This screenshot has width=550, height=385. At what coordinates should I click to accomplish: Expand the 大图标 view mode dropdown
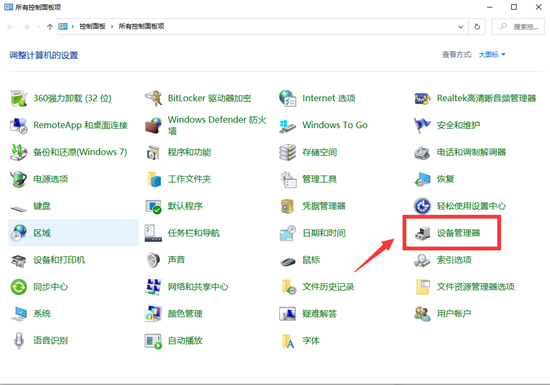(x=492, y=55)
